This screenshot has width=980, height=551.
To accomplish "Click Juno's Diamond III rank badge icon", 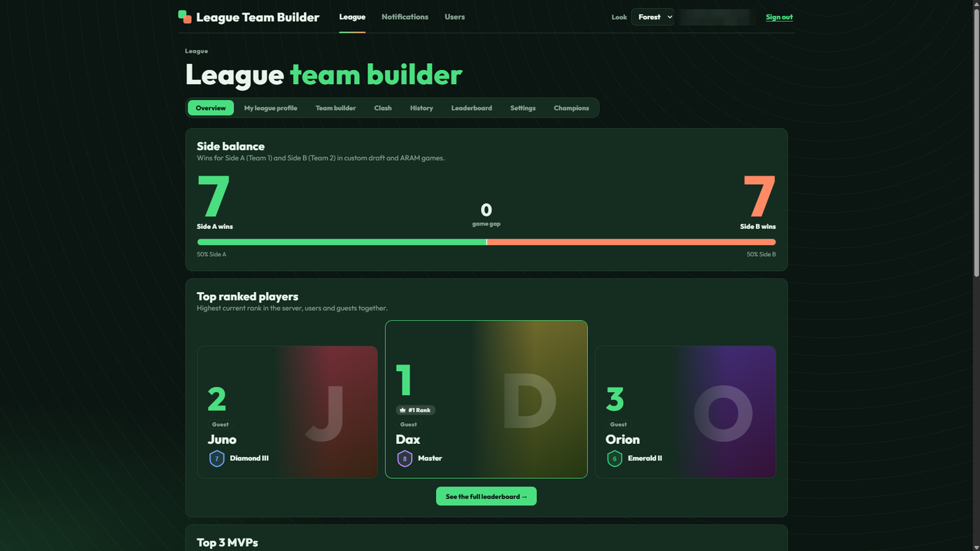I will 217,459.
